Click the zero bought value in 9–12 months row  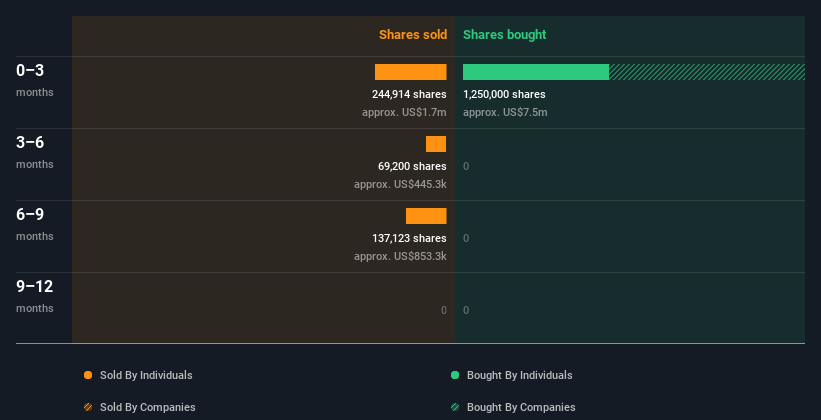coord(466,310)
